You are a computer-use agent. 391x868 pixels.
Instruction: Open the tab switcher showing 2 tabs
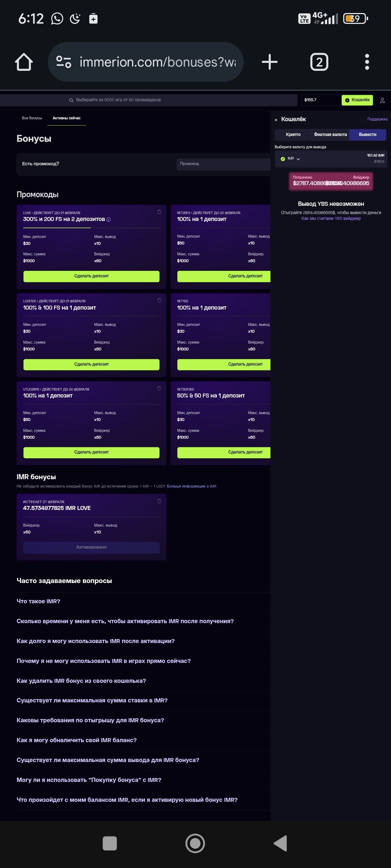(319, 62)
